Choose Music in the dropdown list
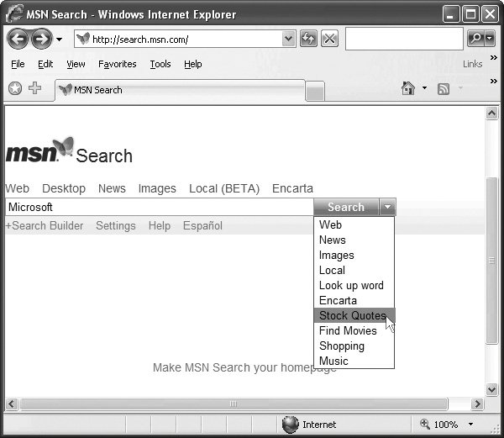The image size is (504, 438). (354, 361)
